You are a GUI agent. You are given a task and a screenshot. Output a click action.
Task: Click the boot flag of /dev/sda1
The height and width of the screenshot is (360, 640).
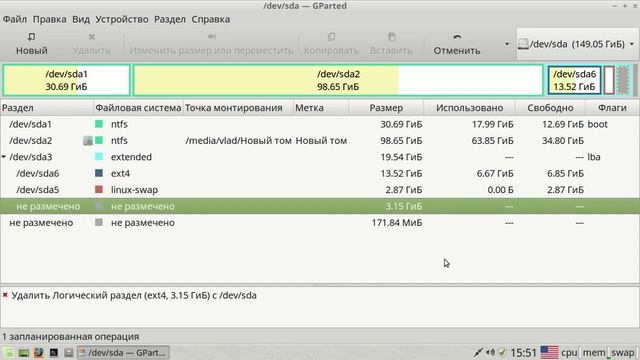pos(598,124)
